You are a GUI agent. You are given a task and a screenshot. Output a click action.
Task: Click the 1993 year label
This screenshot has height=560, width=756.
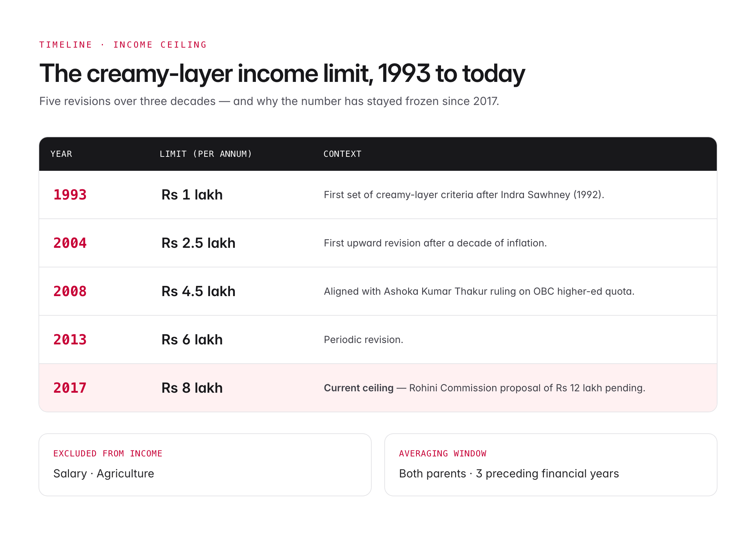[70, 195]
